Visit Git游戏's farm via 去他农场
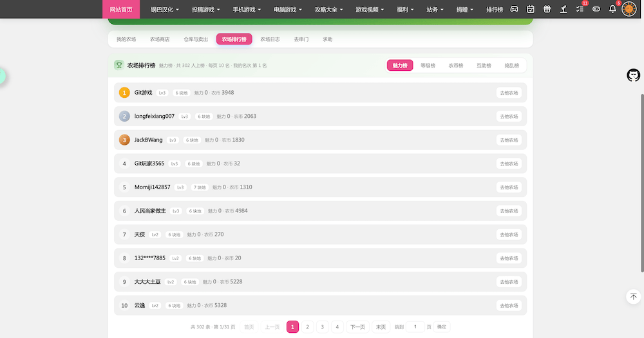This screenshot has width=644, height=338. point(509,93)
